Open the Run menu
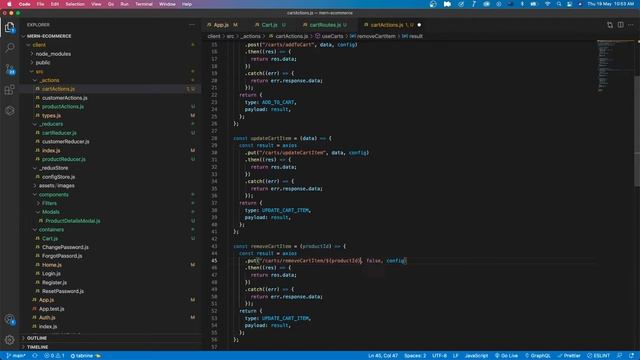This screenshot has width=640, height=360. [124, 4]
